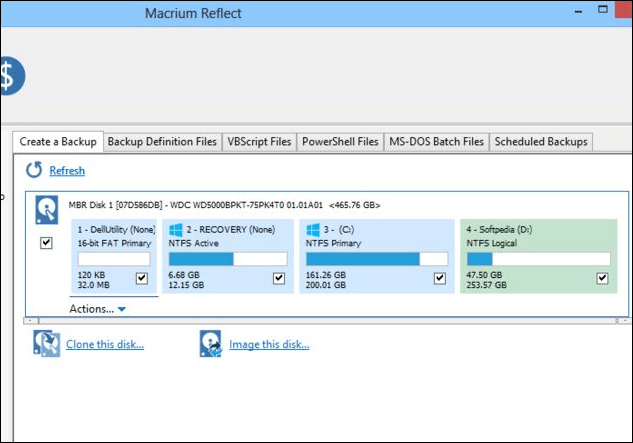The width and height of the screenshot is (633, 443).
Task: Uncheck the RECOVERY partition checkbox
Action: [277, 279]
